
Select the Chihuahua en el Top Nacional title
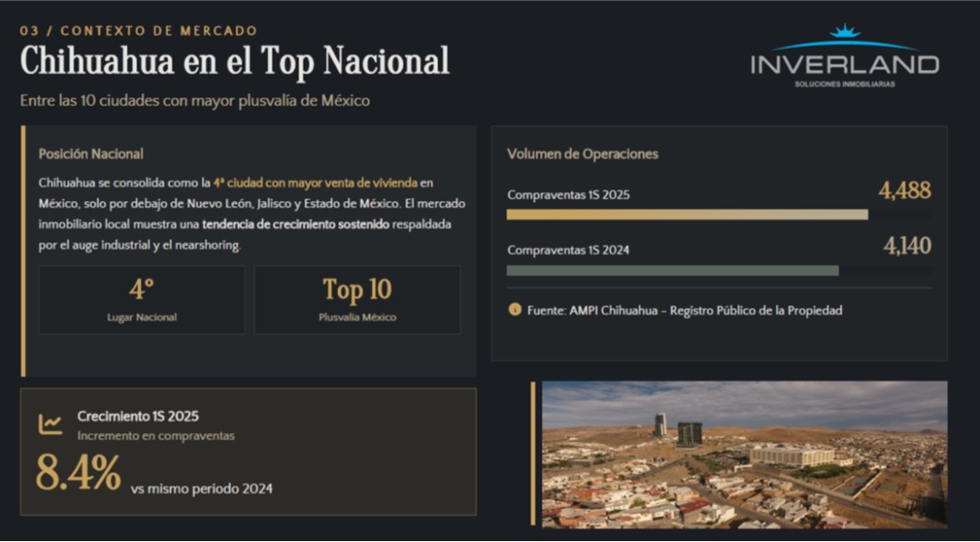point(235,61)
